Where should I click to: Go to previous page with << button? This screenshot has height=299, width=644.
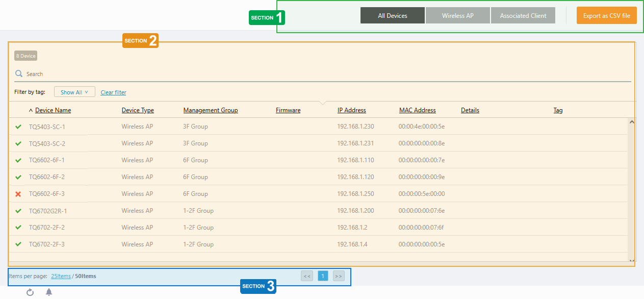(x=307, y=276)
